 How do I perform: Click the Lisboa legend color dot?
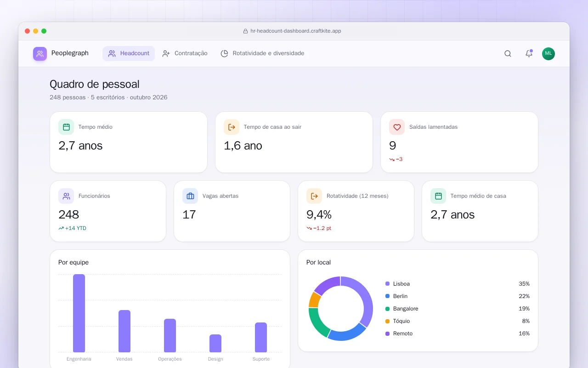(387, 284)
